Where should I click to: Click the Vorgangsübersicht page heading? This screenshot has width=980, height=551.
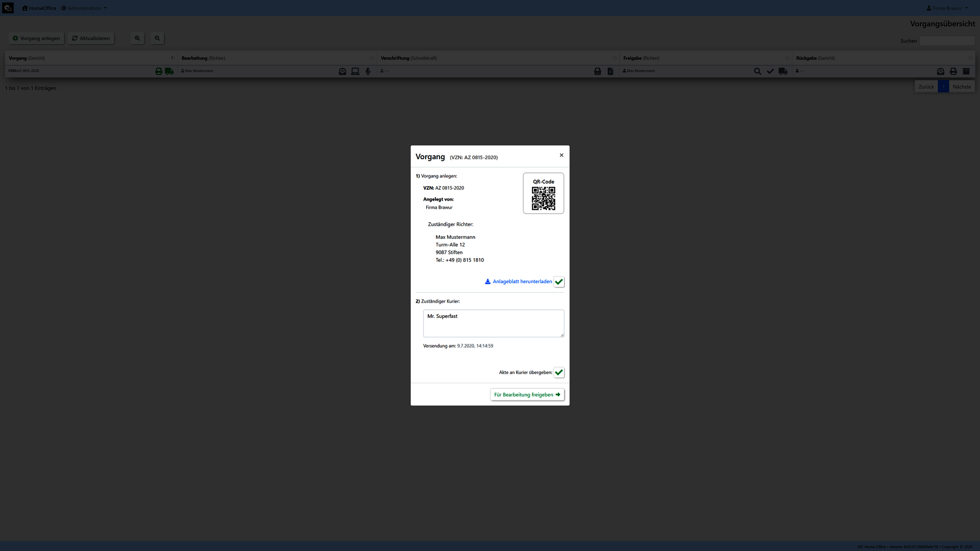point(942,24)
